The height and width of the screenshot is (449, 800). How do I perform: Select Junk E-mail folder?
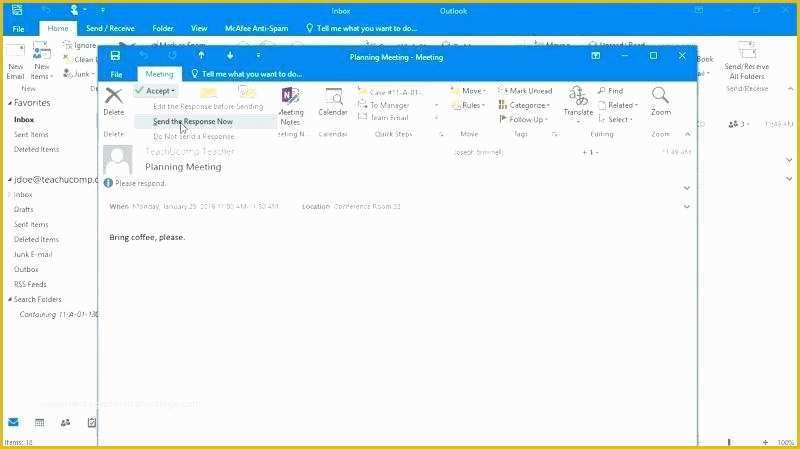click(33, 254)
